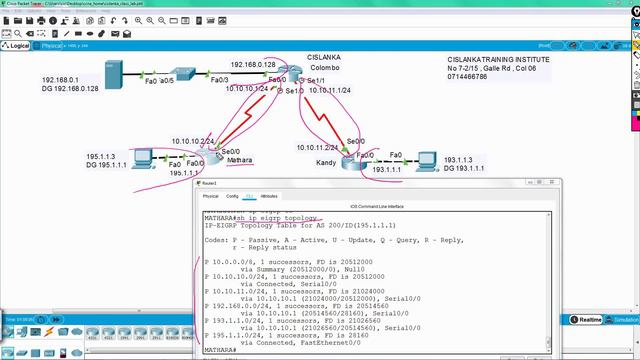Select the PC labeled 195.1.1.3
The image size is (640, 360).
point(143,158)
